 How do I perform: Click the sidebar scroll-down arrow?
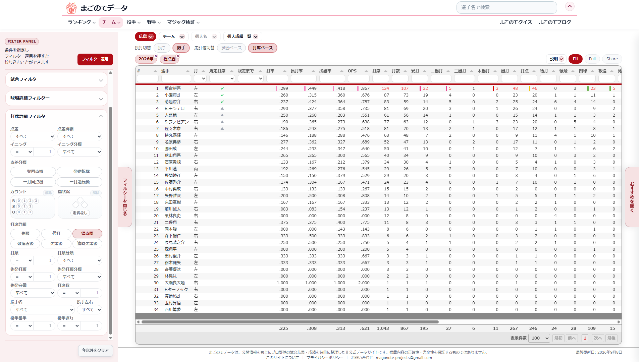[x=110, y=338]
